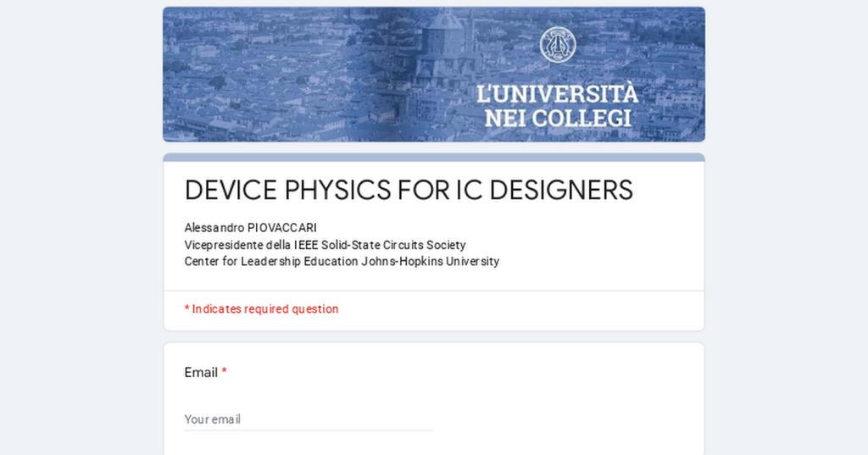Viewport: 868px width, 455px height.
Task: Click the "Email" question label
Action: [x=201, y=373]
